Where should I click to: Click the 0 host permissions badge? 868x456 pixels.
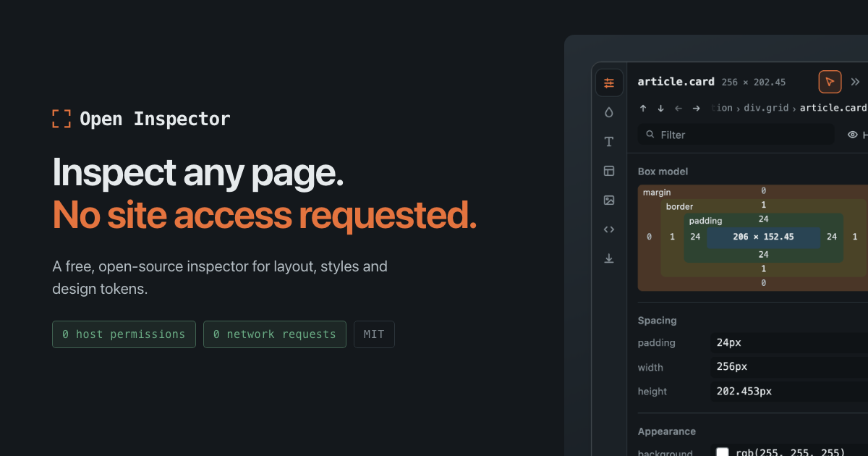coord(124,334)
